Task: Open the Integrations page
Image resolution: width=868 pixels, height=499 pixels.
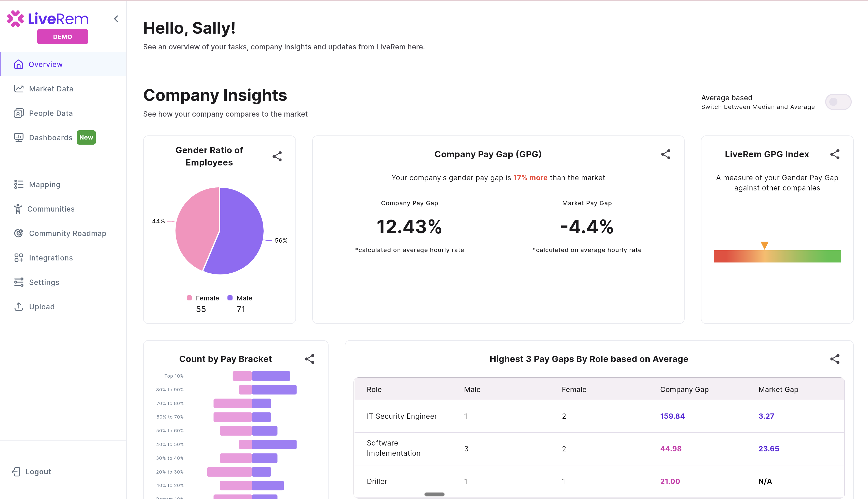Action: pyautogui.click(x=51, y=258)
